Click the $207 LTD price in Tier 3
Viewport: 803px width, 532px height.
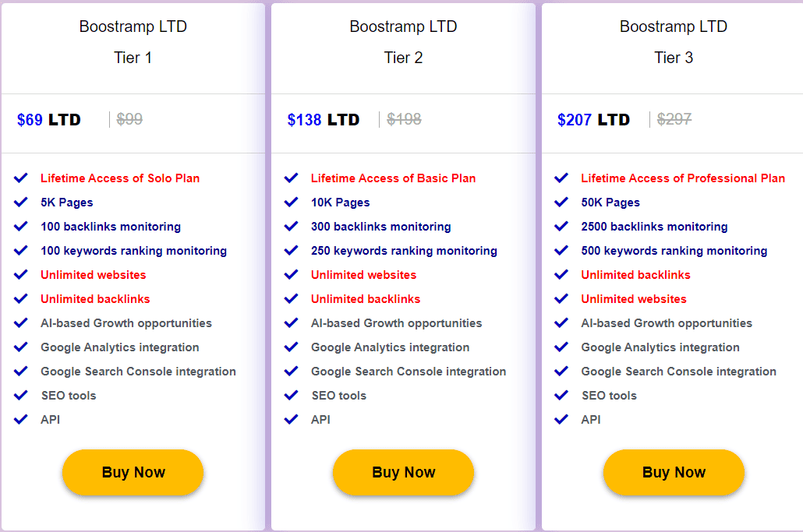593,119
